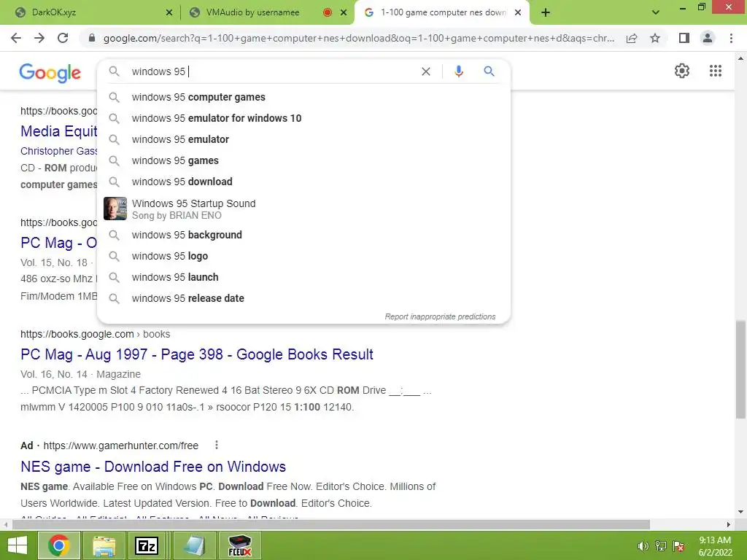Open the Action Center flag icon
The image size is (747, 560).
(678, 546)
